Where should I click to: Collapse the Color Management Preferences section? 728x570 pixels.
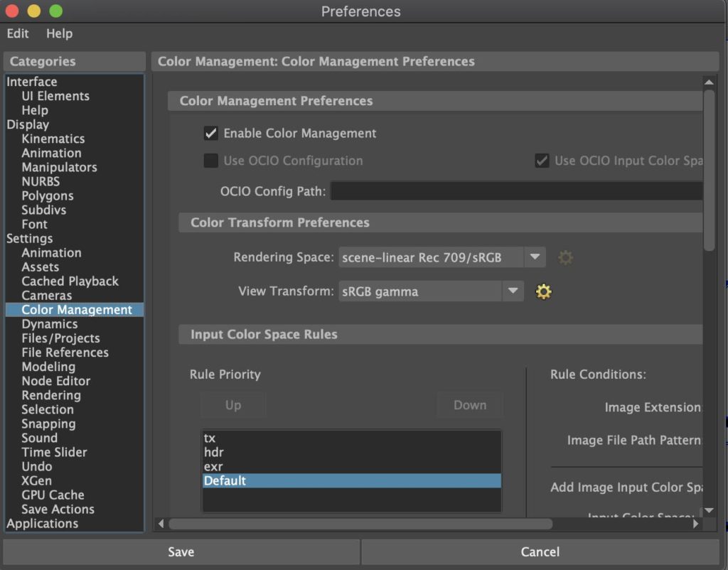pos(435,101)
